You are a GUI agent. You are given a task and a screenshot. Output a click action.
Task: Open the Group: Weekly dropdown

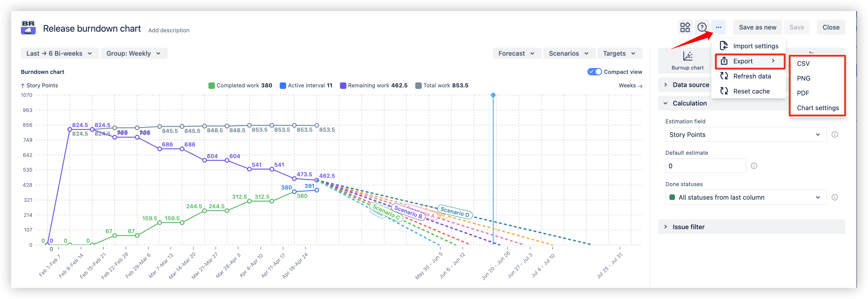(x=134, y=53)
